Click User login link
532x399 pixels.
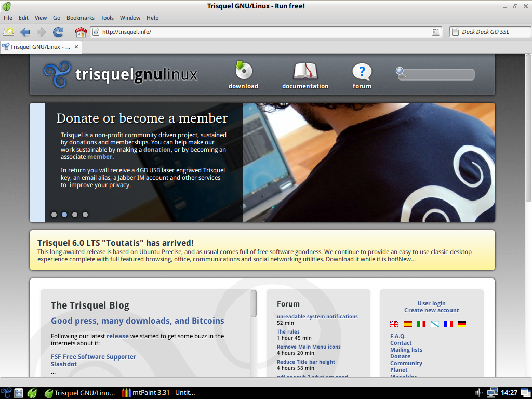coord(432,303)
